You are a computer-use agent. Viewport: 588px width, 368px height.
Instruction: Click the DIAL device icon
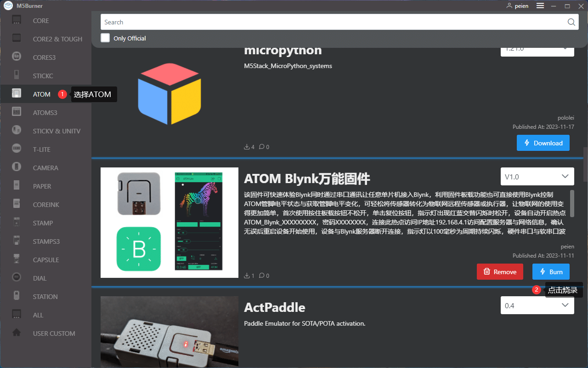16,278
